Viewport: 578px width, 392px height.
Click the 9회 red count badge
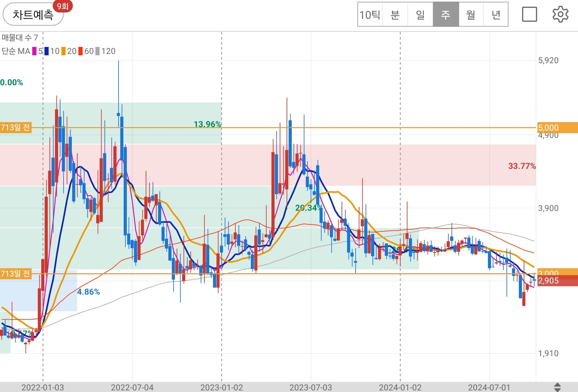[x=63, y=6]
